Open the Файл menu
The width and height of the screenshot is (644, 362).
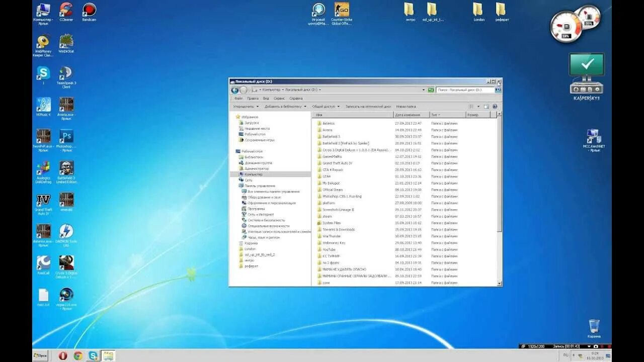tap(238, 99)
